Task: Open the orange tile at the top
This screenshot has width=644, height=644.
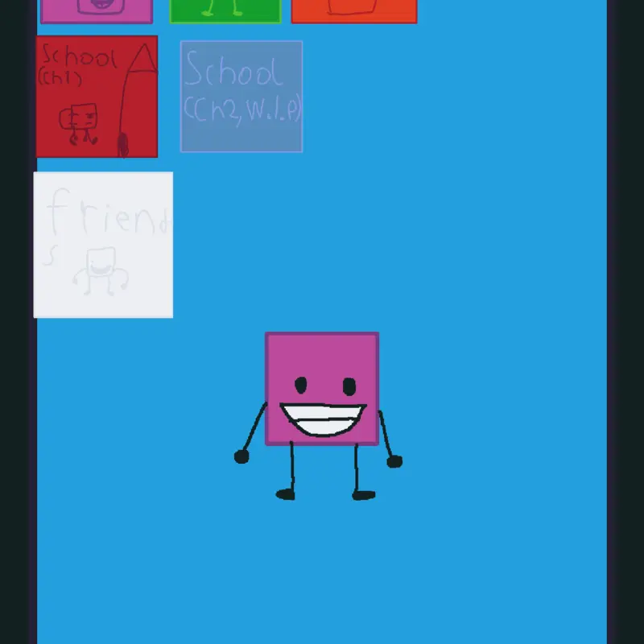Action: coord(354,11)
